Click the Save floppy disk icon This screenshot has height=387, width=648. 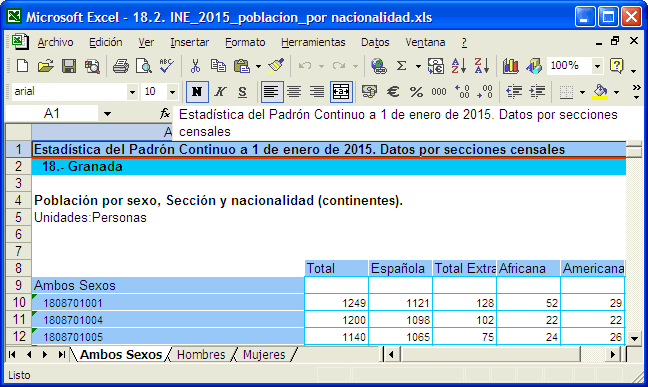(x=69, y=66)
